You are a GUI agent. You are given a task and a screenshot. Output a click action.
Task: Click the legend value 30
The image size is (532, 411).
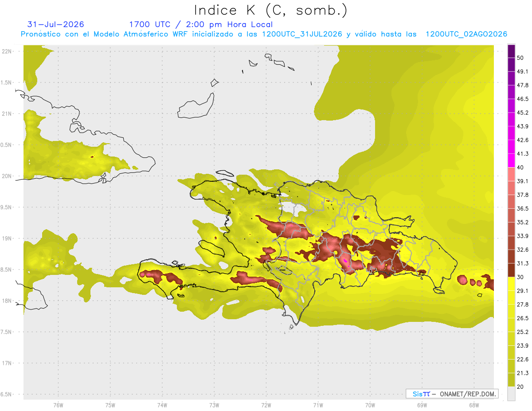click(520, 277)
